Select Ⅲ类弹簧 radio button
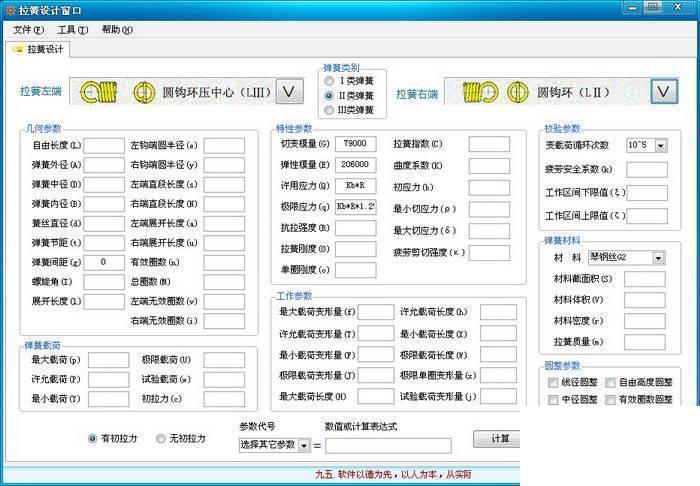The image size is (700, 486). click(x=329, y=110)
